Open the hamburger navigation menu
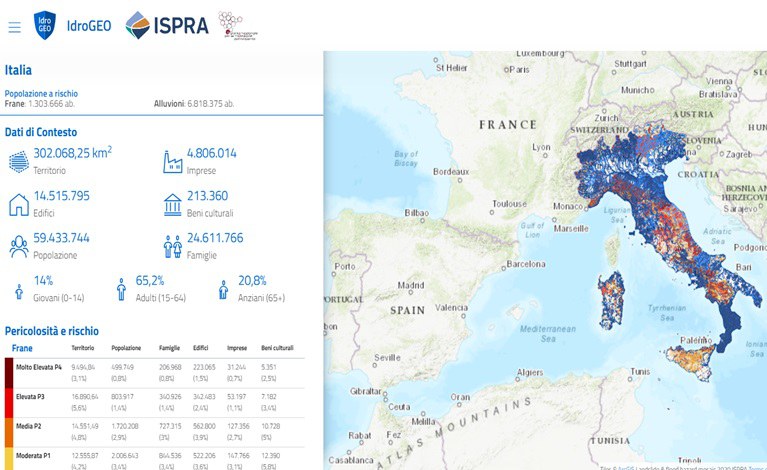The height and width of the screenshot is (470, 767). point(14,26)
